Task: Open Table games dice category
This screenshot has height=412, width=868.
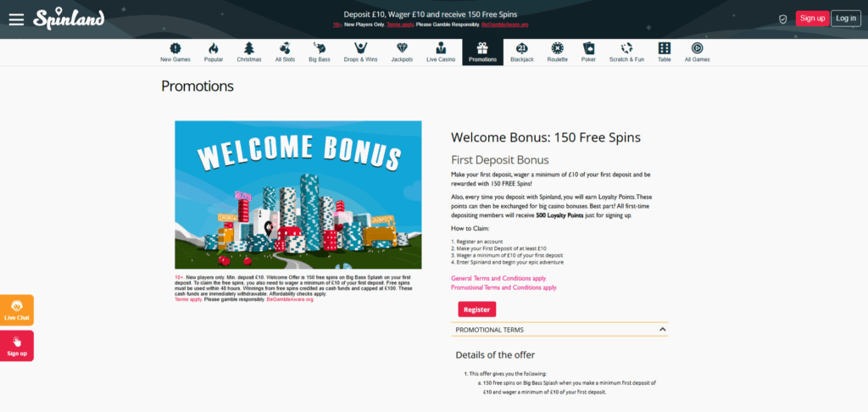Action: (x=665, y=52)
